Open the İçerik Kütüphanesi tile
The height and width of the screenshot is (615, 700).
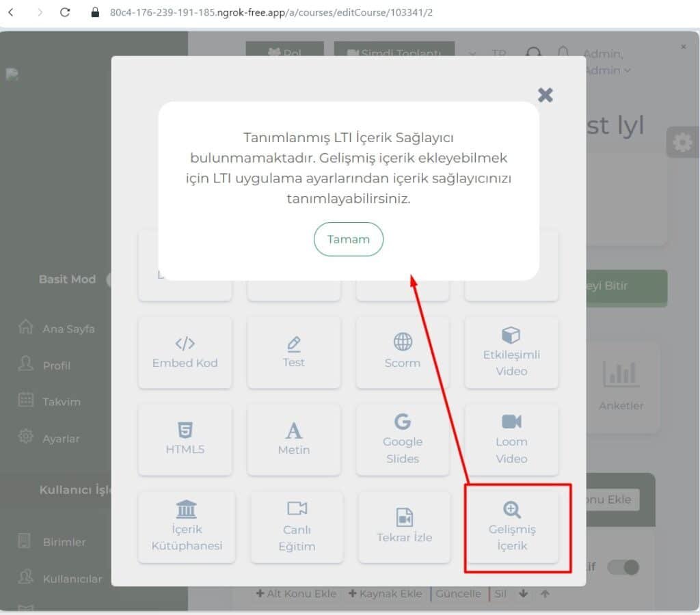[186, 527]
